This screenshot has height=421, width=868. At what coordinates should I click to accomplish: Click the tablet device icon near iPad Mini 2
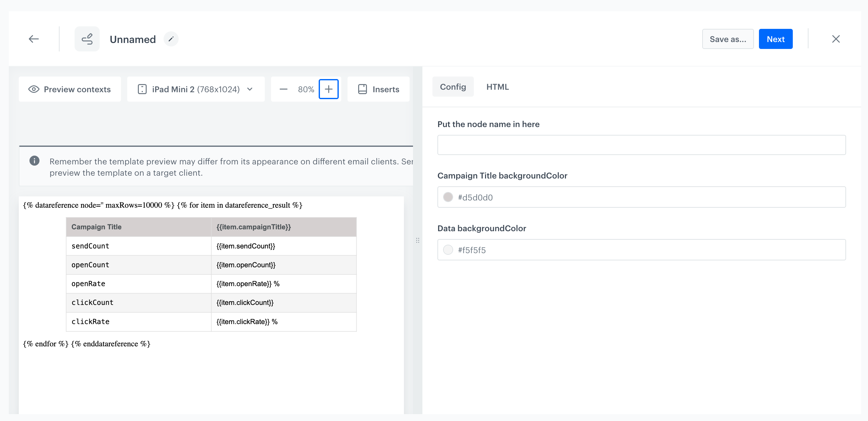(142, 89)
